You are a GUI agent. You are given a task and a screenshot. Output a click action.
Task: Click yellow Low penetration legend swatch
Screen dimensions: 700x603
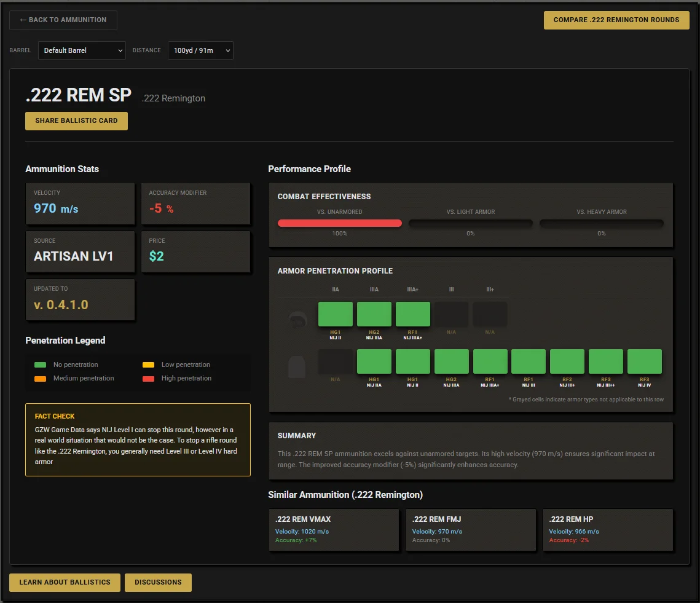[x=148, y=365]
